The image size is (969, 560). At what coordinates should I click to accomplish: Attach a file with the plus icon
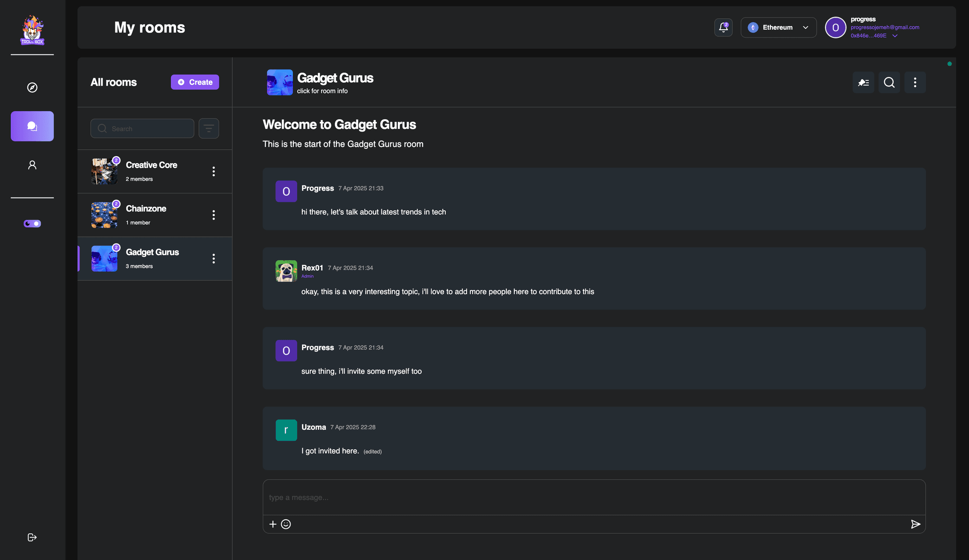(273, 524)
